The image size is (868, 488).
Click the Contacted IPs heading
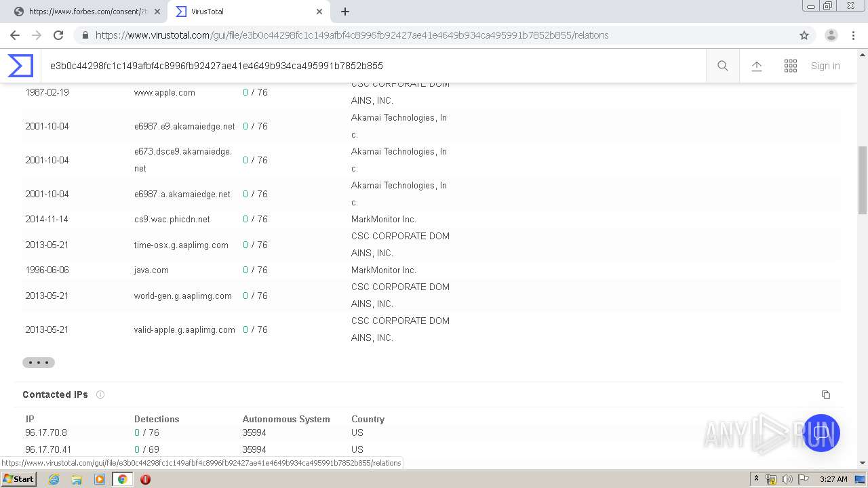pos(55,394)
